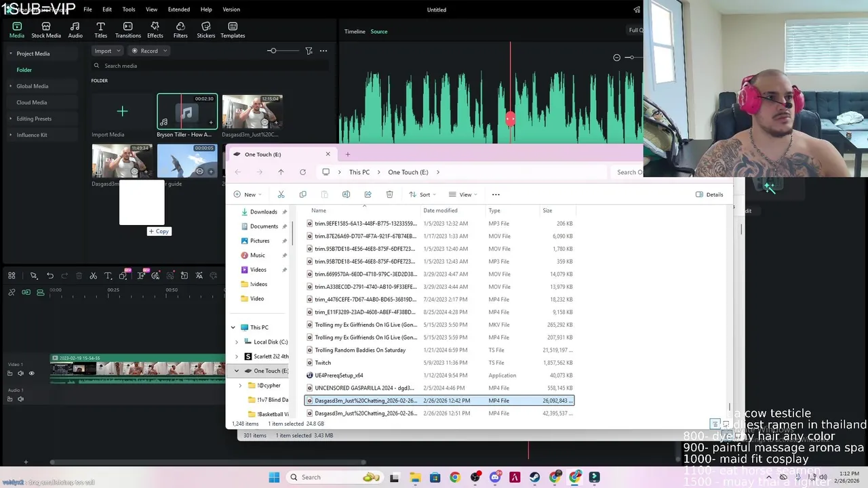Click This PC in the address bar

359,172
